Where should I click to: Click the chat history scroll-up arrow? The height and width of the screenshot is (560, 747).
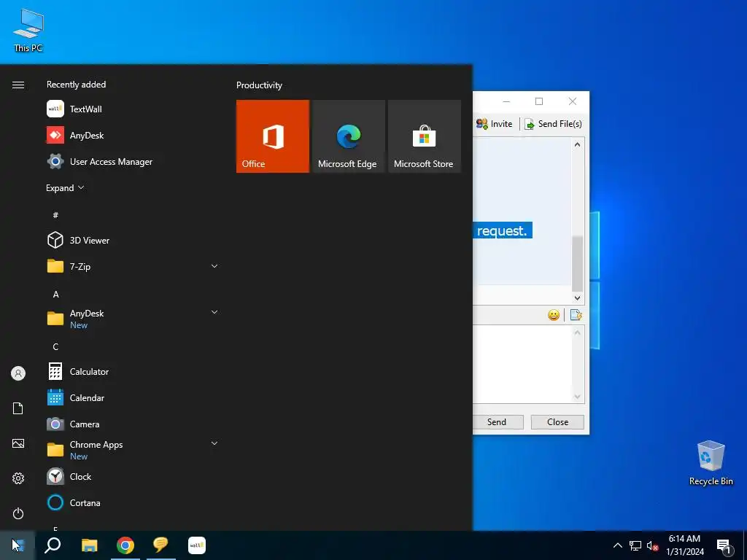coord(578,144)
